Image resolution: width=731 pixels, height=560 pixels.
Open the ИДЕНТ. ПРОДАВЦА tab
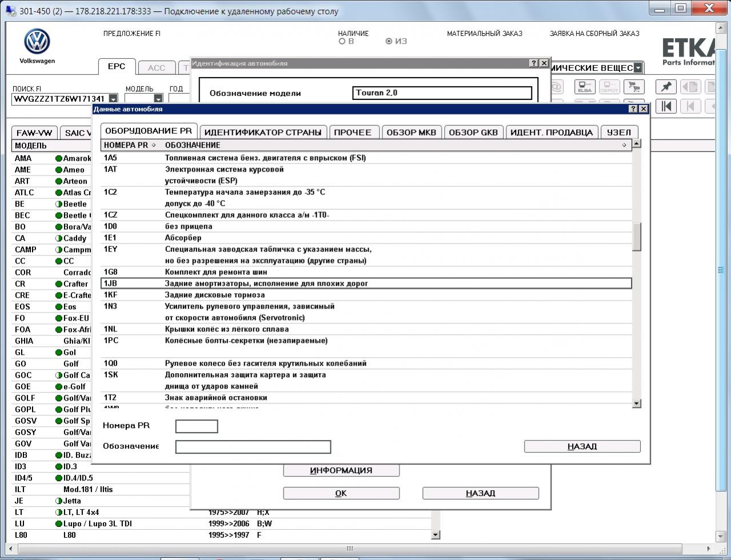coord(552,132)
